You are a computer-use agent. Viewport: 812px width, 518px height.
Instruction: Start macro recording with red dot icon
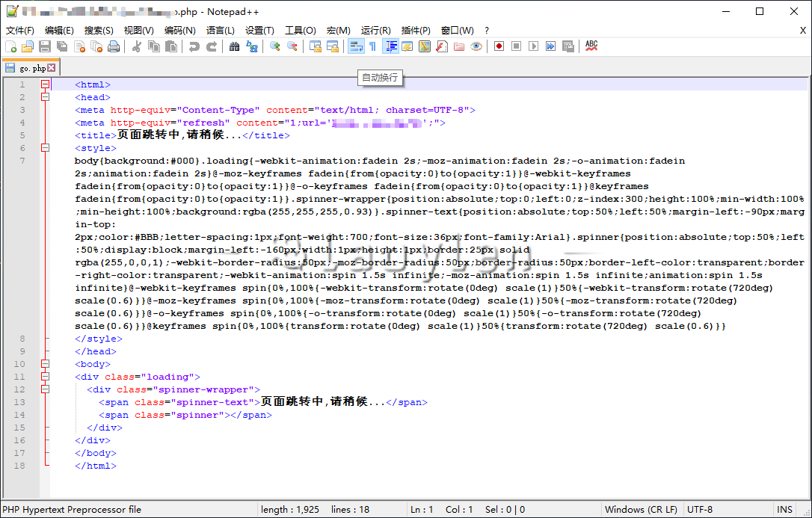point(499,46)
